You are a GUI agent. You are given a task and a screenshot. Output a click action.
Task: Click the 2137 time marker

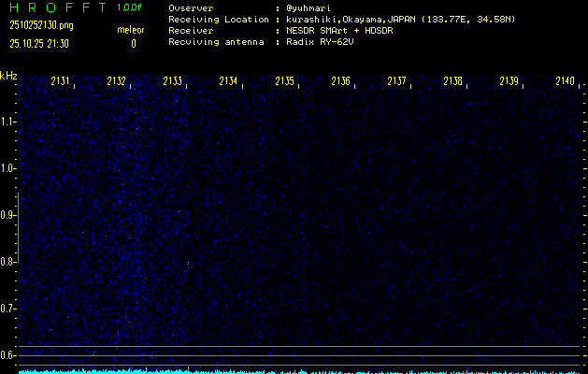click(x=396, y=81)
